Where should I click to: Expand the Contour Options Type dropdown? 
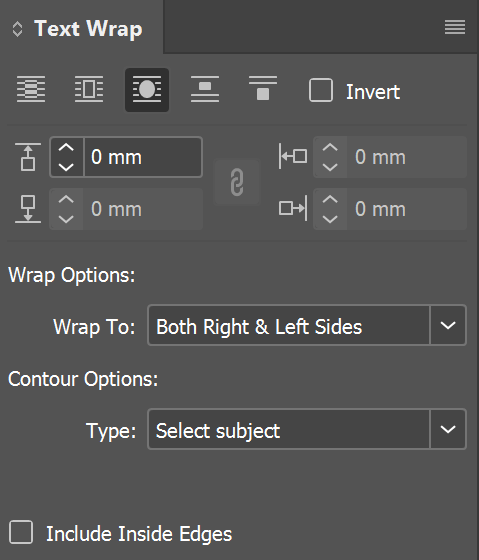[307, 429]
